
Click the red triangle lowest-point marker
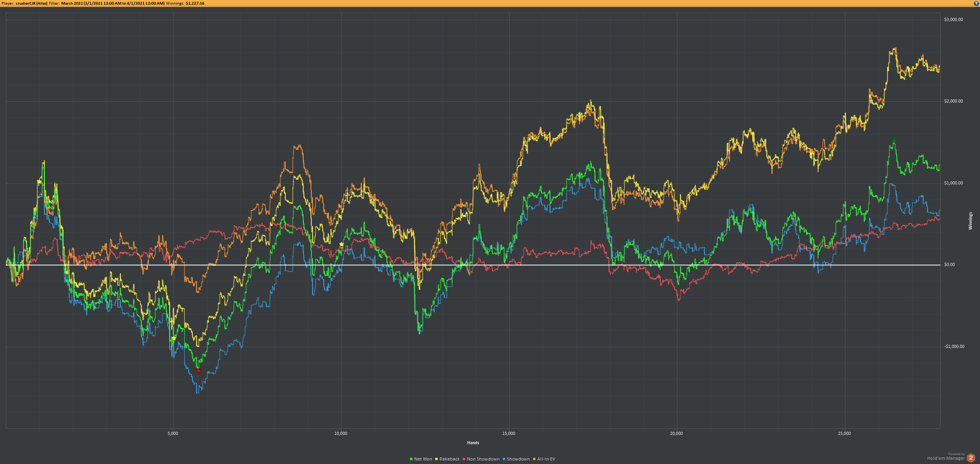tap(199, 371)
